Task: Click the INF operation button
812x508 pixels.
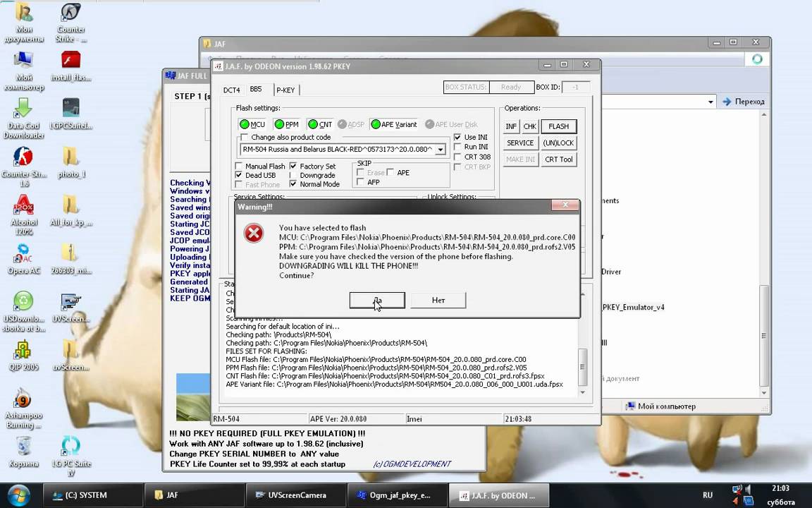Action: (511, 126)
